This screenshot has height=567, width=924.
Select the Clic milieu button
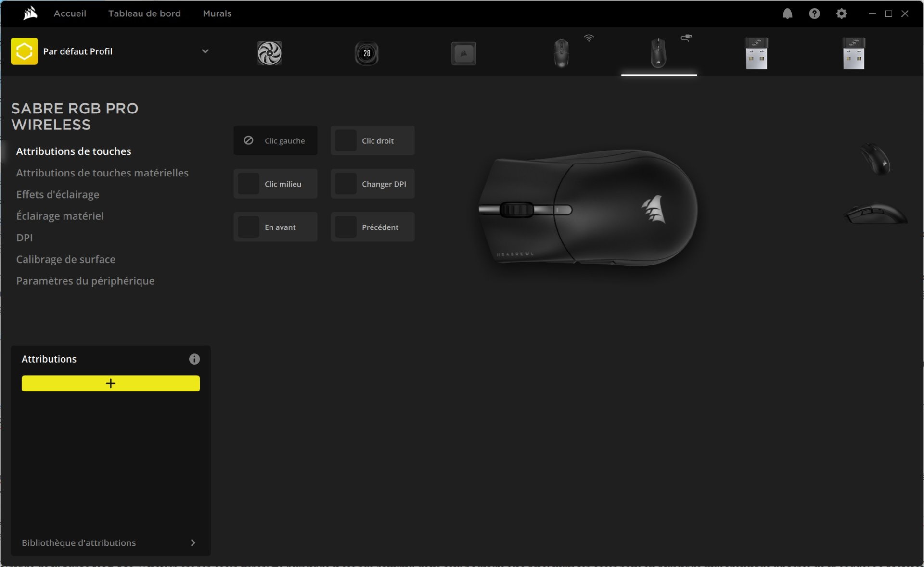[275, 184]
